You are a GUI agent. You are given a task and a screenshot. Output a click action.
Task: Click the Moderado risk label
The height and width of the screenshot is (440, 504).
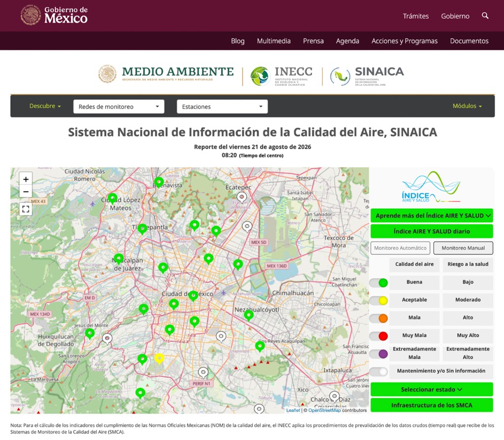pyautogui.click(x=468, y=300)
